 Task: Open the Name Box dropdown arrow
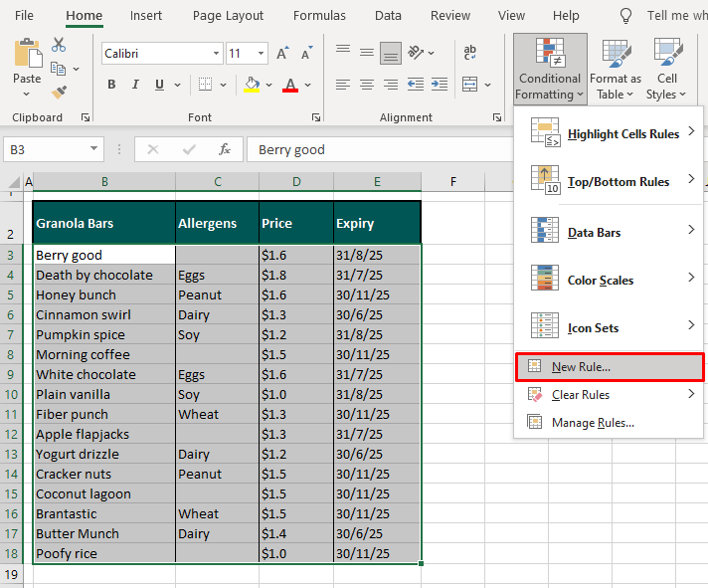click(93, 149)
